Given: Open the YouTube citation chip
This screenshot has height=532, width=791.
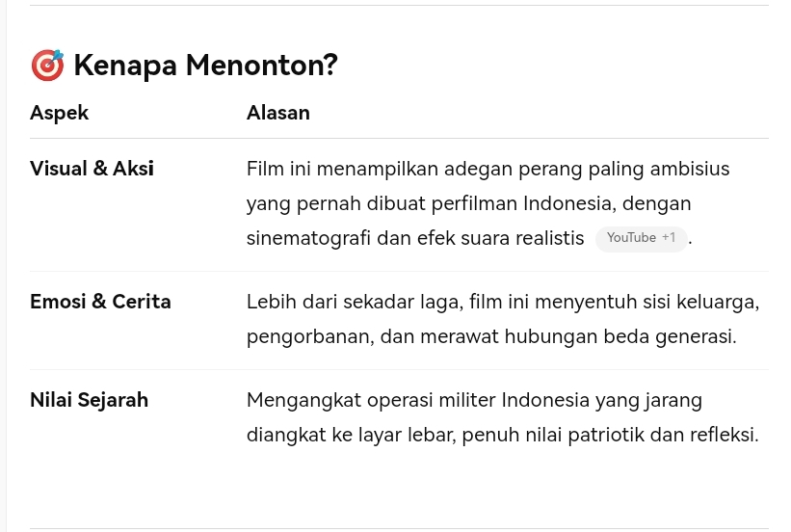Looking at the screenshot, I should point(641,238).
